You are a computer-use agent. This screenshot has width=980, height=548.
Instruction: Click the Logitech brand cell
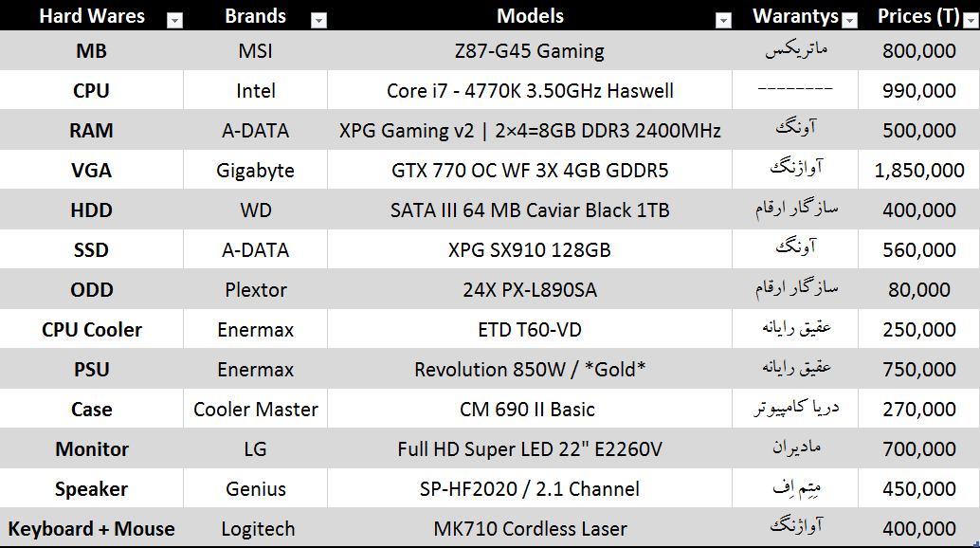pyautogui.click(x=255, y=529)
